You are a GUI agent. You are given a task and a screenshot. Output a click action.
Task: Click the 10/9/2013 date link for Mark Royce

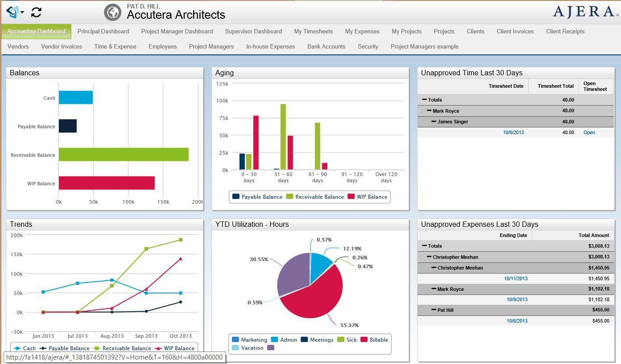pos(517,299)
